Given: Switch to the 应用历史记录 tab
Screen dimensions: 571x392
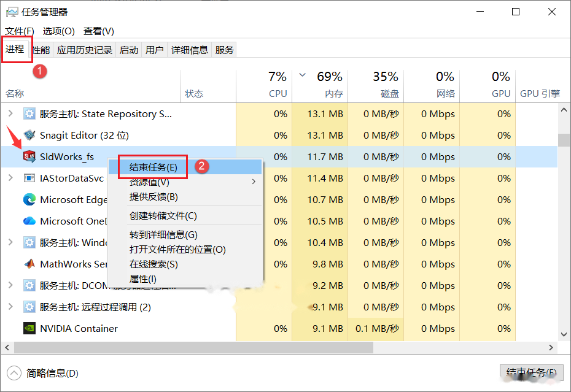Looking at the screenshot, I should point(85,50).
